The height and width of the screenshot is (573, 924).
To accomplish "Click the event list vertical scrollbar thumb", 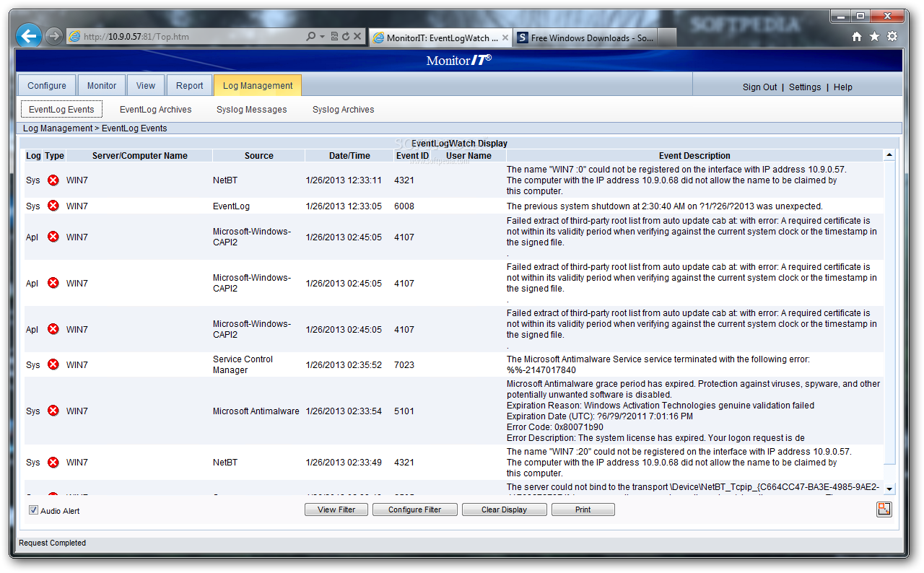I will (x=889, y=312).
